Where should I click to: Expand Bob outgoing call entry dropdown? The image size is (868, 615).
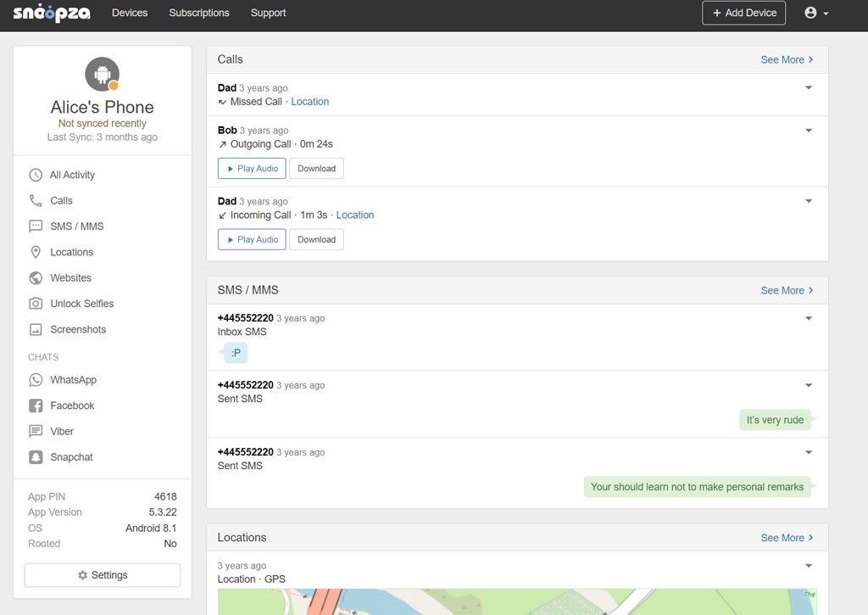pyautogui.click(x=808, y=130)
